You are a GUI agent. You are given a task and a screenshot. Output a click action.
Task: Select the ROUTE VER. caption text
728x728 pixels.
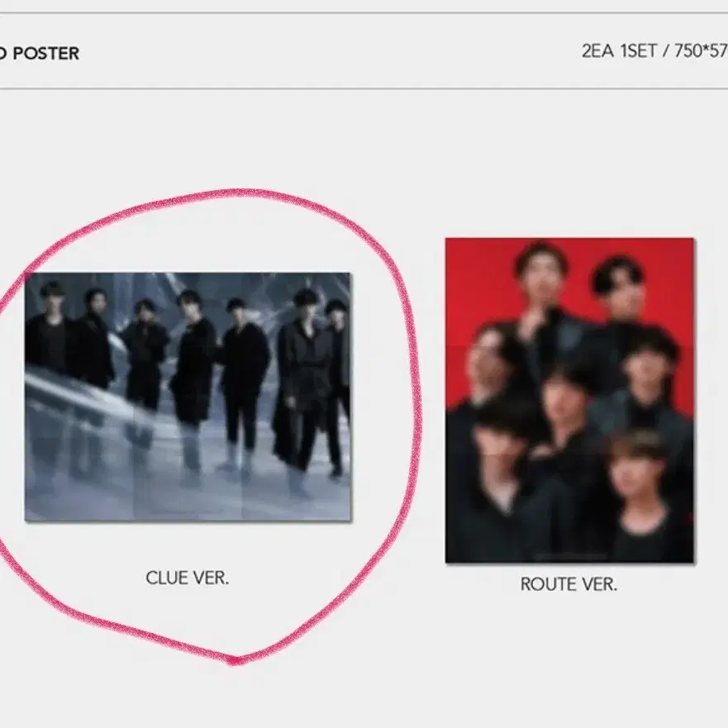tap(569, 584)
